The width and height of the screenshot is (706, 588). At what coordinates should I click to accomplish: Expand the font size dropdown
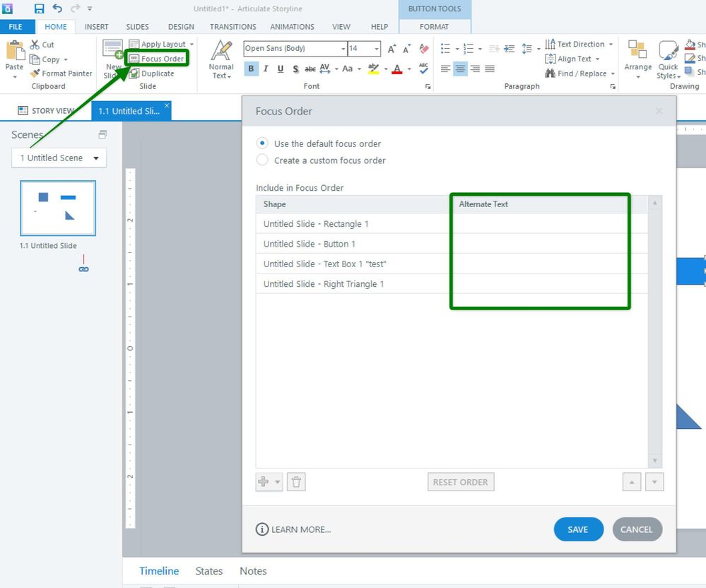(376, 49)
